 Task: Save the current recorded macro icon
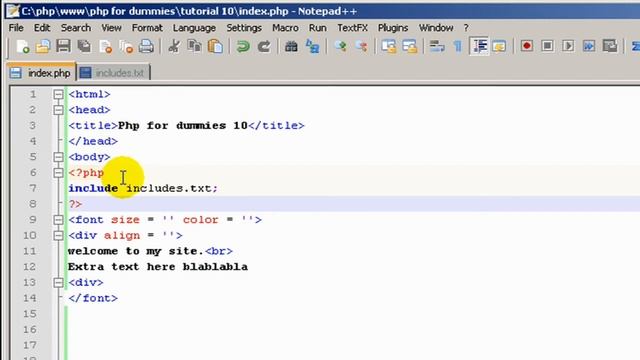click(x=610, y=46)
